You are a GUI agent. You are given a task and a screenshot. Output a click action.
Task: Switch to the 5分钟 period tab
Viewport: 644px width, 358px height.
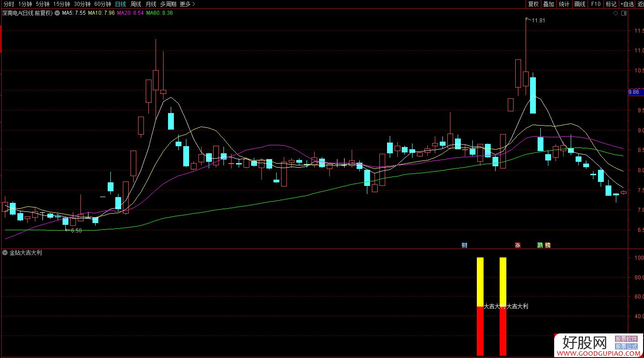[x=42, y=4]
